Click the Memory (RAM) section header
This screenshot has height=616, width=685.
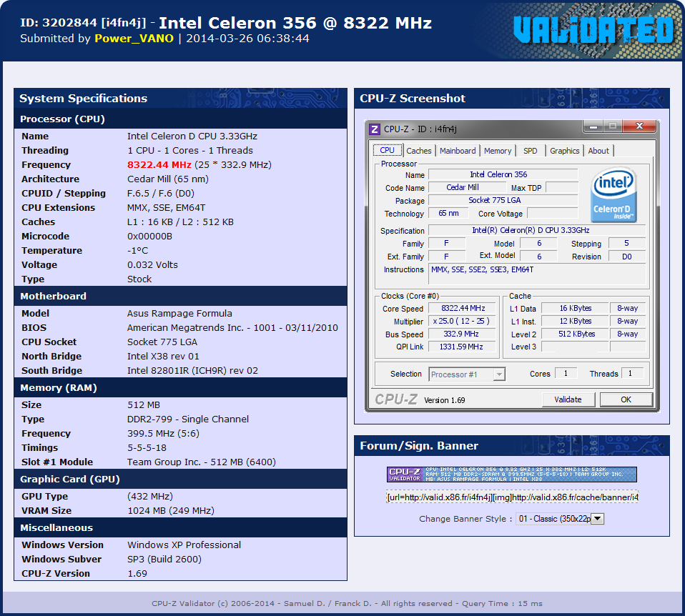180,387
